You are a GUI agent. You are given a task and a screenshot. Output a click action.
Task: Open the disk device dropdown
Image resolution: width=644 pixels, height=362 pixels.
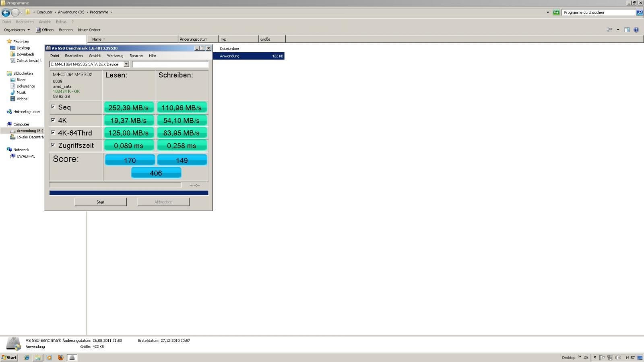tap(126, 64)
